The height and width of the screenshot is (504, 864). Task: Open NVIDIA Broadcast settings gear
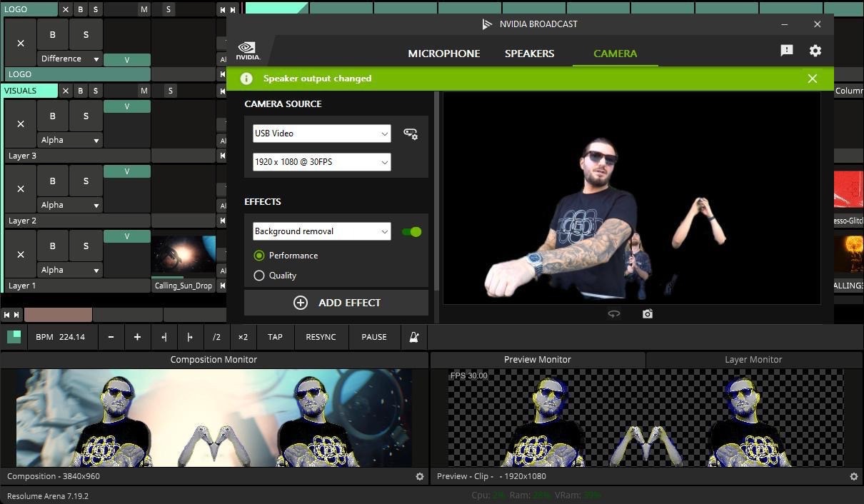815,51
